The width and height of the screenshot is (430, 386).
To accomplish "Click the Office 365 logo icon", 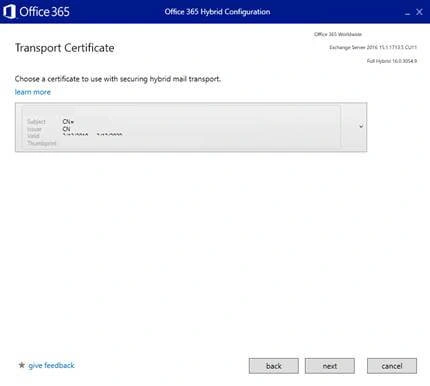I will tap(9, 12).
